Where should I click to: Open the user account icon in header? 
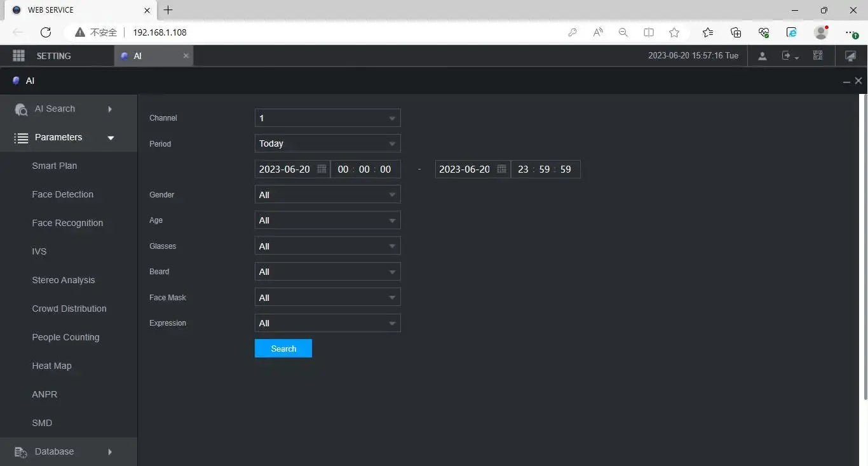pyautogui.click(x=762, y=56)
